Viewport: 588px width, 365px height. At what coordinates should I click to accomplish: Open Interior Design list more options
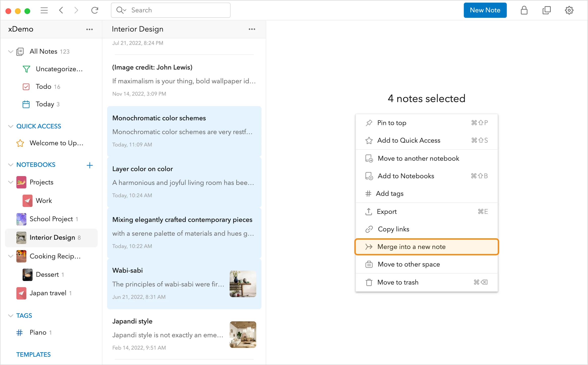pyautogui.click(x=252, y=29)
